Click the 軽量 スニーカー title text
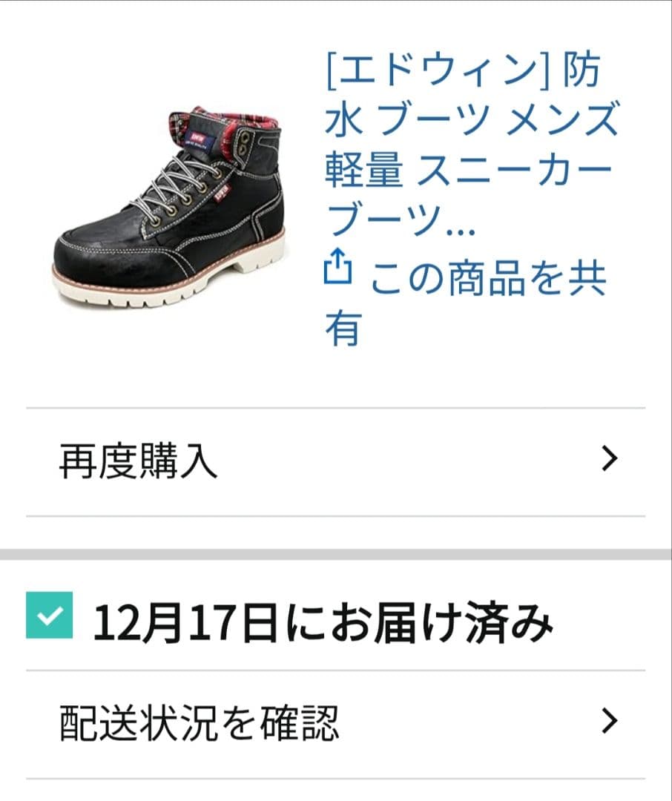The image size is (672, 801). pyautogui.click(x=468, y=171)
